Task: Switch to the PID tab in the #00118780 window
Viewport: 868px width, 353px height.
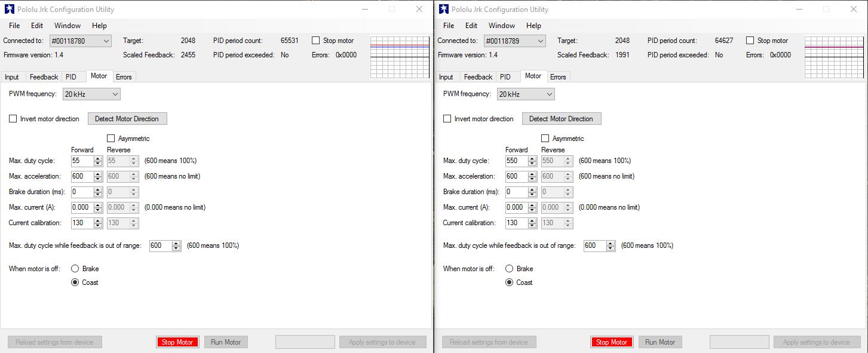Action: point(71,77)
